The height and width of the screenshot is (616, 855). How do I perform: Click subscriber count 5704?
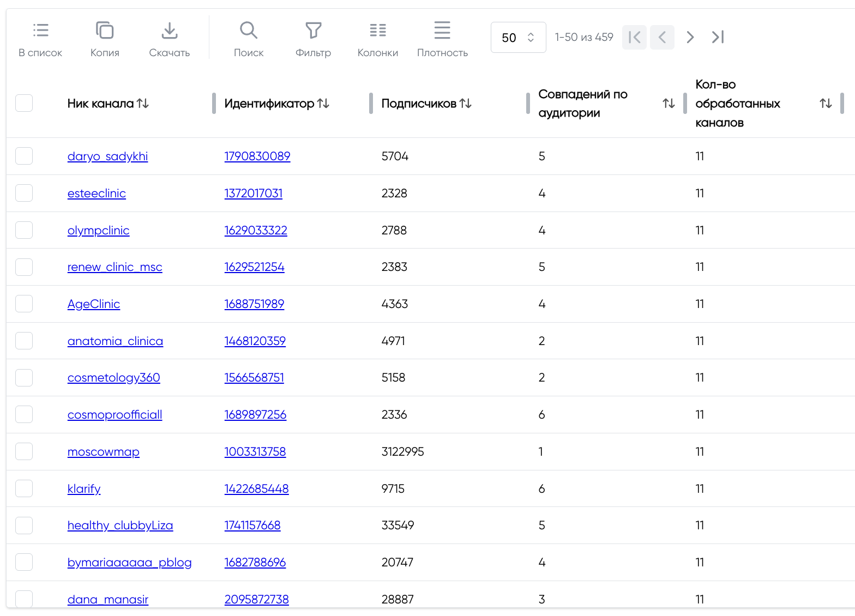pyautogui.click(x=395, y=156)
